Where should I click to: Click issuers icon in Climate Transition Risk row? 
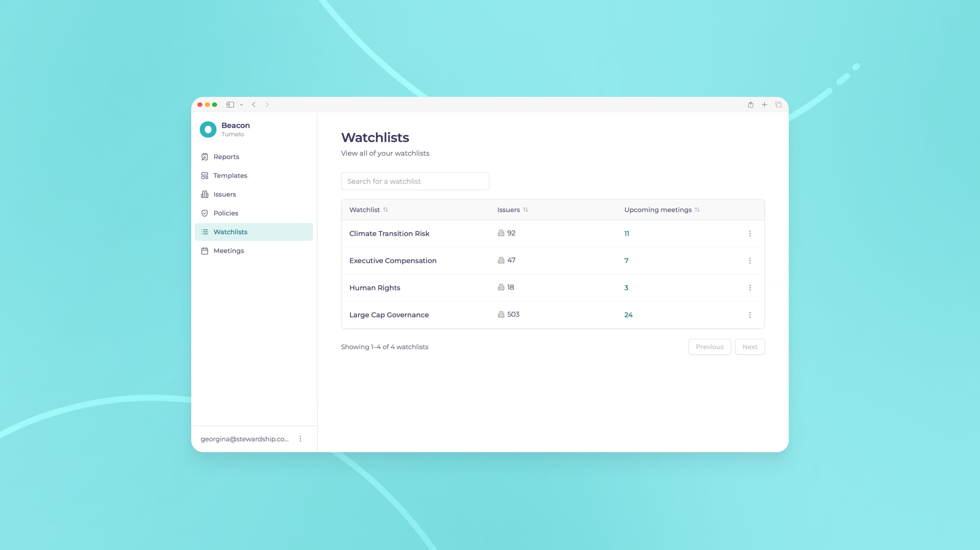pos(501,233)
